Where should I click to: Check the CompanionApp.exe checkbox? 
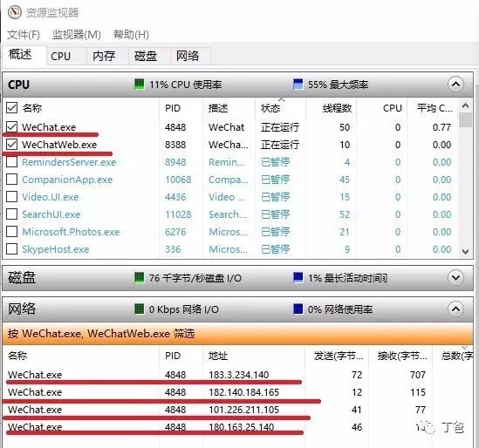11,180
